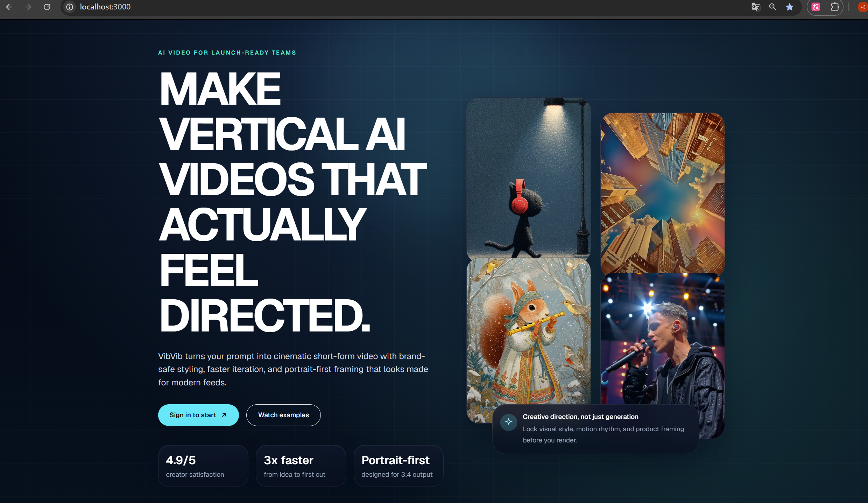868x503 pixels.
Task: Click the 'Creative direction, not just generation' title
Action: coord(580,417)
